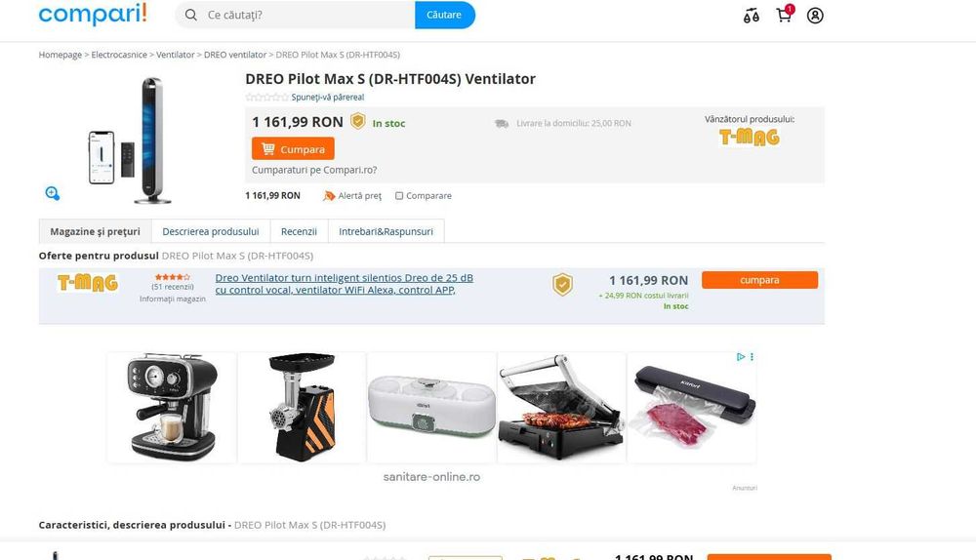This screenshot has height=560, width=976.
Task: Open the user account icon
Action: 815,16
